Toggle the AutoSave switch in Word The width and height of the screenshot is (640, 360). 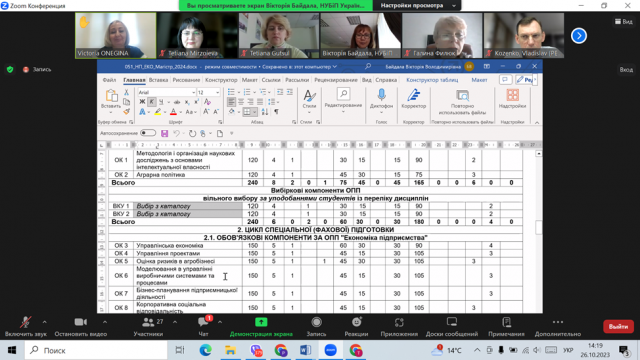pyautogui.click(x=148, y=133)
